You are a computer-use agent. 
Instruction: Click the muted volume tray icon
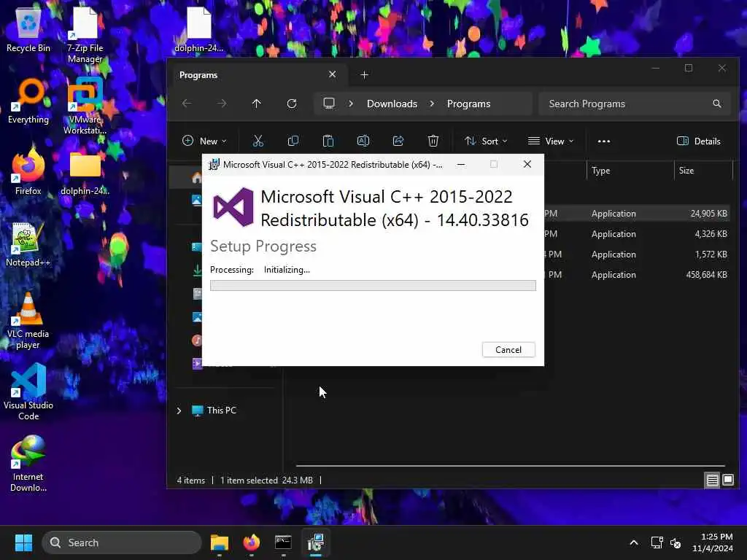click(676, 542)
